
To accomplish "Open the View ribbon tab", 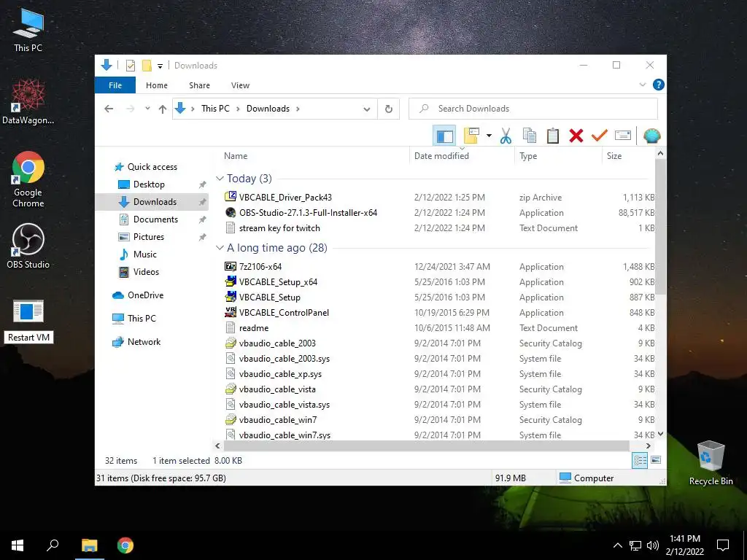I will pos(240,85).
